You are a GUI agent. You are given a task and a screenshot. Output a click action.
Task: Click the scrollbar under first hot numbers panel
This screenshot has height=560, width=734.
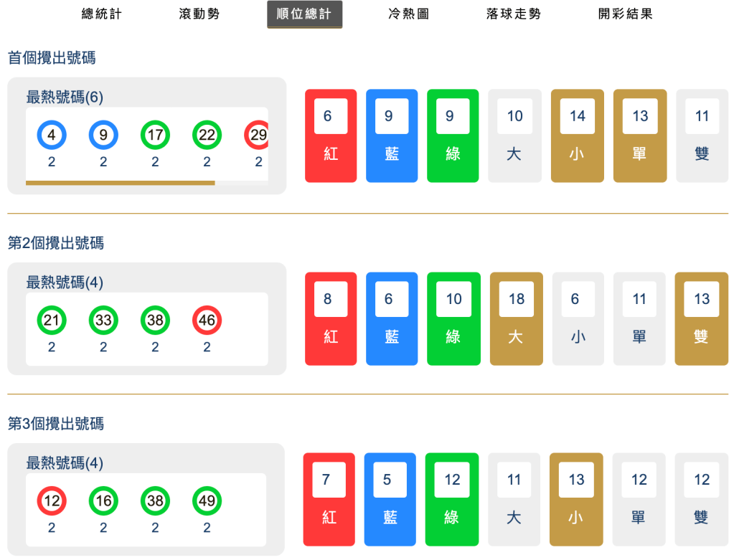tap(119, 184)
